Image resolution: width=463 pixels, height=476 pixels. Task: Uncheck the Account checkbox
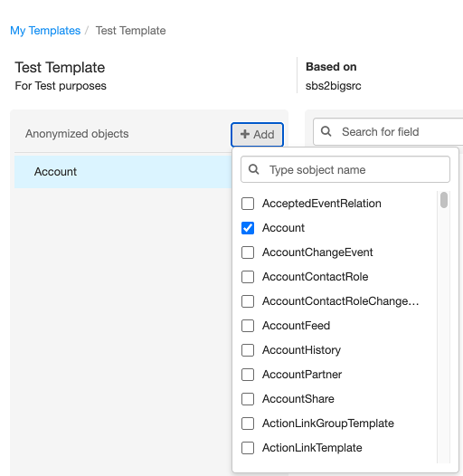[248, 228]
